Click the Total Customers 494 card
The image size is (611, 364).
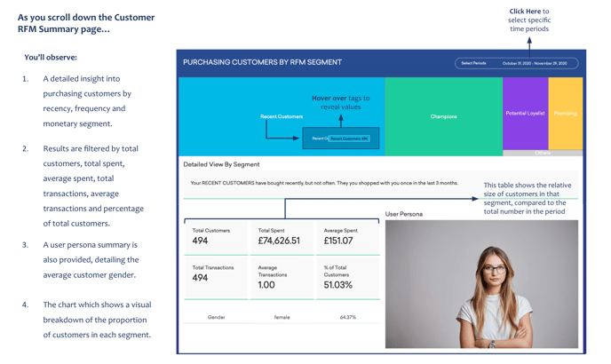pyautogui.click(x=216, y=236)
